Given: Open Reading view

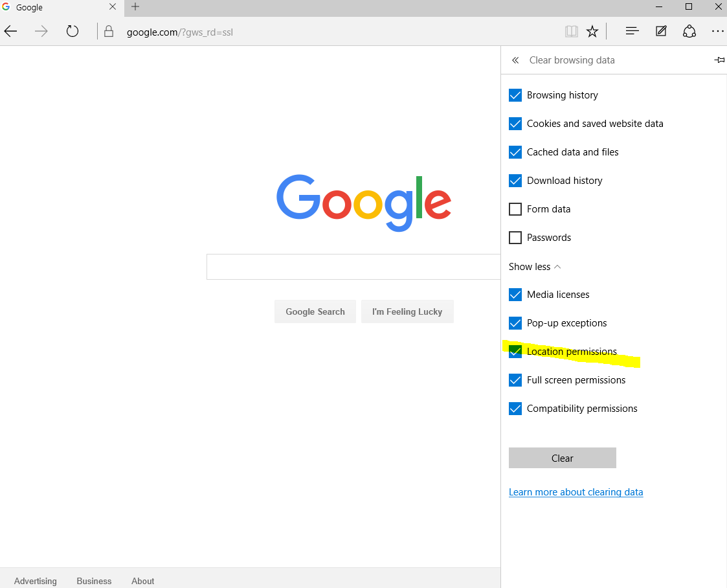Looking at the screenshot, I should pyautogui.click(x=571, y=30).
